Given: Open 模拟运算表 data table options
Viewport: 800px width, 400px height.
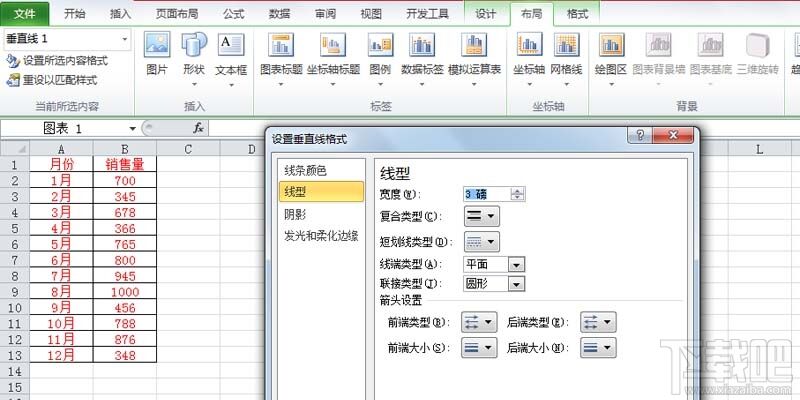Looking at the screenshot, I should point(474,57).
